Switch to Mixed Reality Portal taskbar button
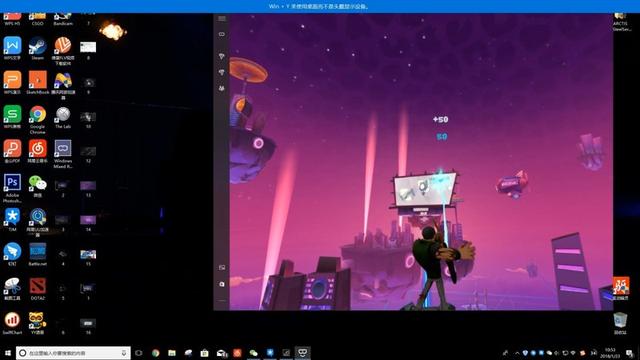The height and width of the screenshot is (360, 640). click(302, 353)
